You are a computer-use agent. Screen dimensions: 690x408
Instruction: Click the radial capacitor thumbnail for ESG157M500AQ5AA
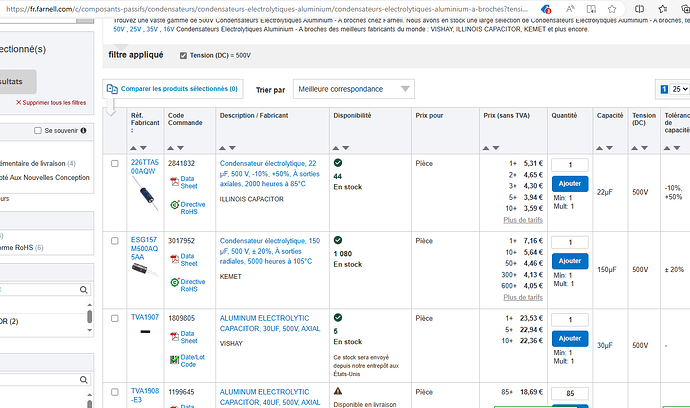[x=145, y=269]
